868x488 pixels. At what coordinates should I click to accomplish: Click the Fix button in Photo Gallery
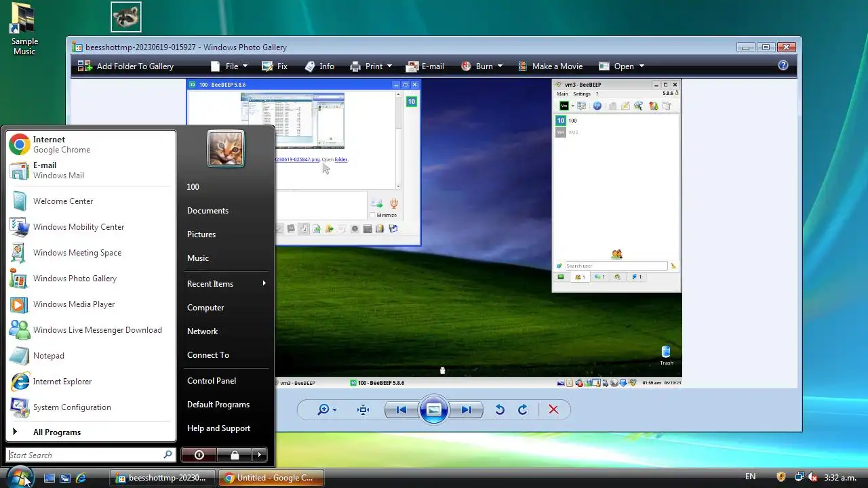(x=275, y=66)
